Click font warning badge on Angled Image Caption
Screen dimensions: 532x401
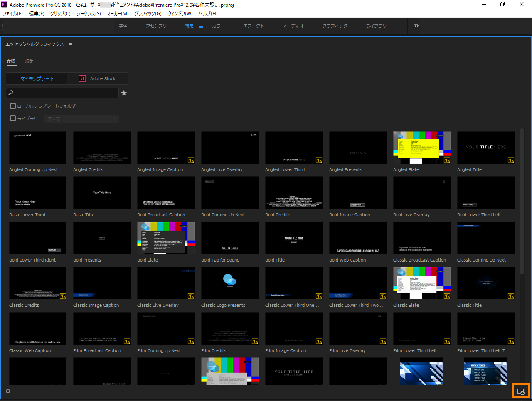191,160
